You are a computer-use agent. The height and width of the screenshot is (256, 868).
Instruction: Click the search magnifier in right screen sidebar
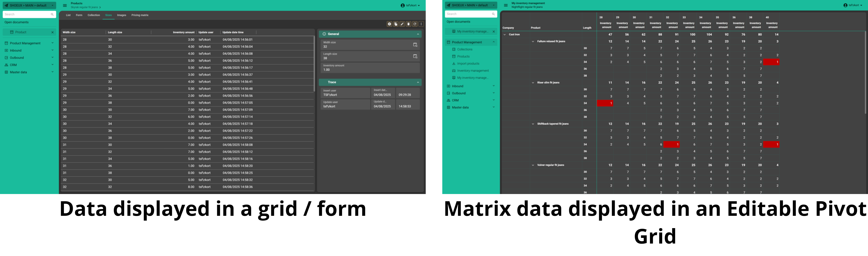[493, 14]
